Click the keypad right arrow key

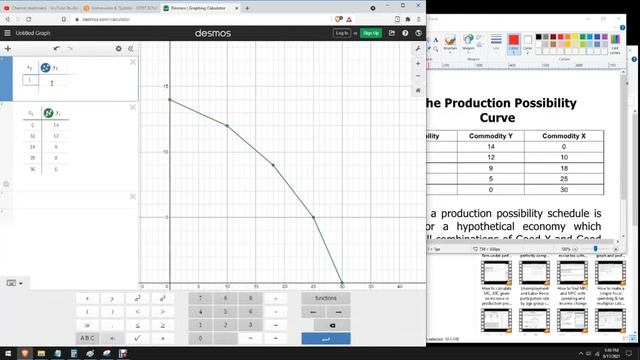[338, 312]
